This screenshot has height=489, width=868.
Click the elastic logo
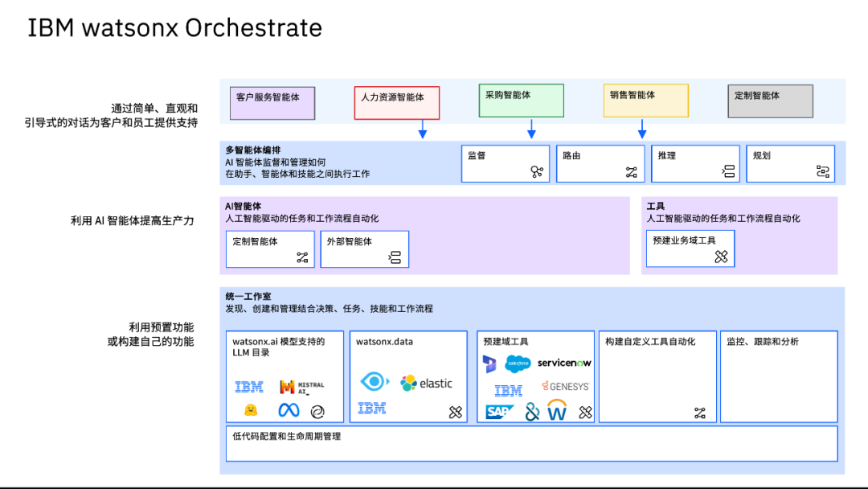[426, 383]
